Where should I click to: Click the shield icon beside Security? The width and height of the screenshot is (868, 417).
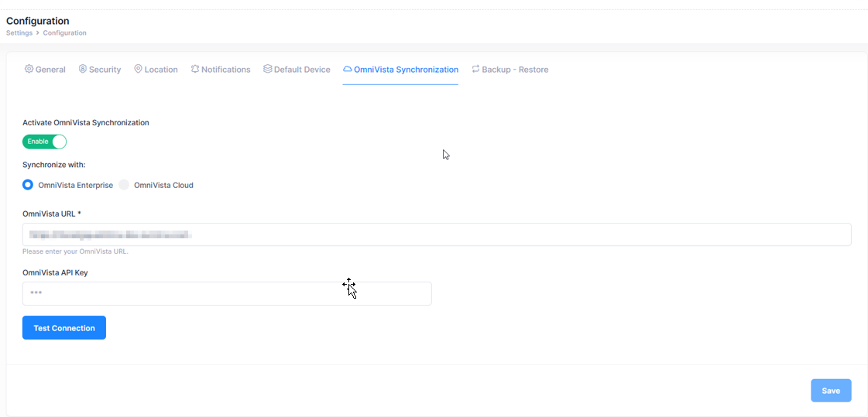click(83, 69)
